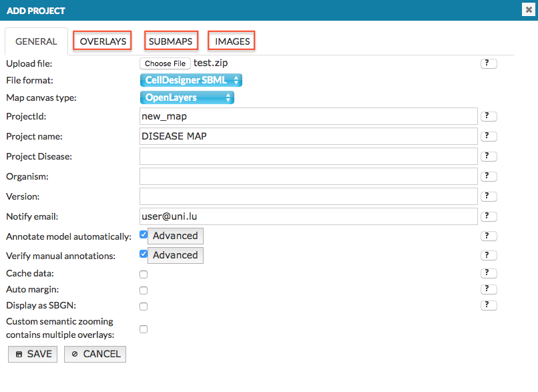Click help icon for Annotate model automatically
This screenshot has width=538, height=392.
489,236
